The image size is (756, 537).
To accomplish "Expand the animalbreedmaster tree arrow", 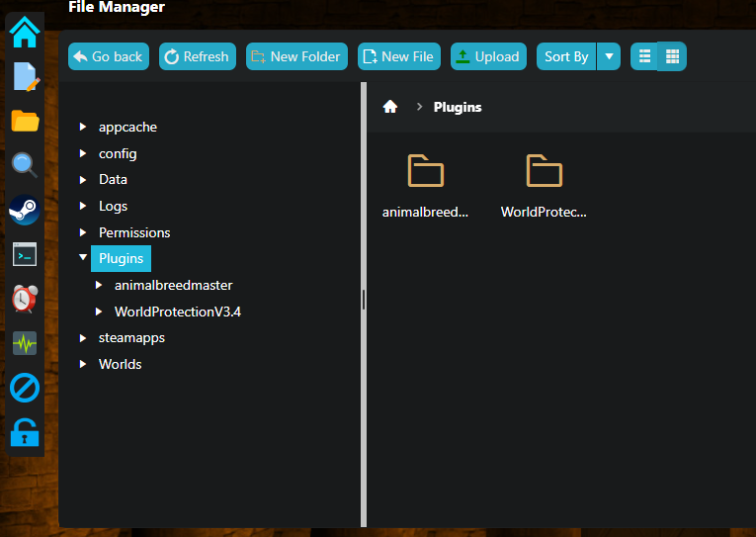I will tap(99, 285).
